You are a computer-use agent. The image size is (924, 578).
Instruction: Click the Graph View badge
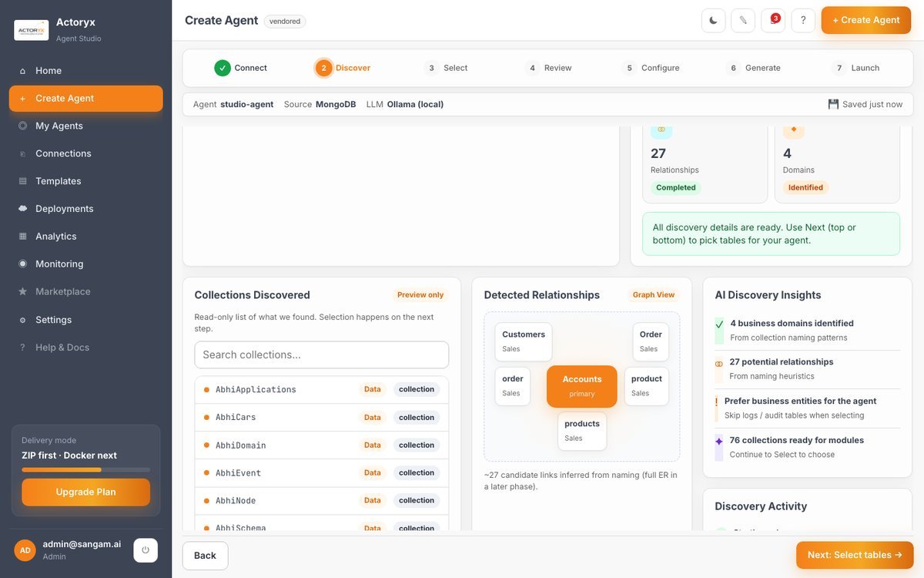pos(654,295)
